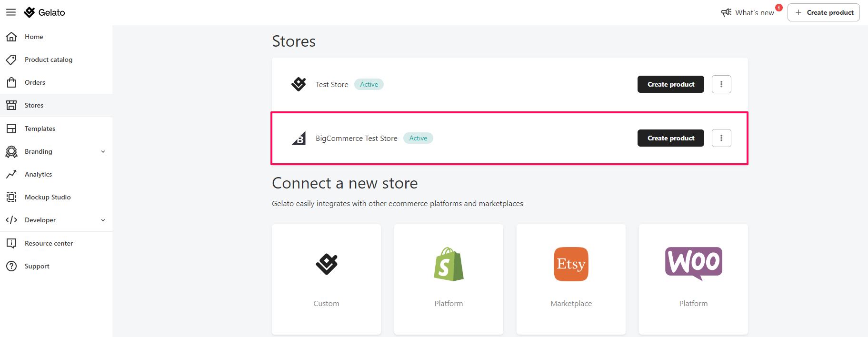Click the Etsy logo
This screenshot has height=337, width=868.
(x=571, y=264)
